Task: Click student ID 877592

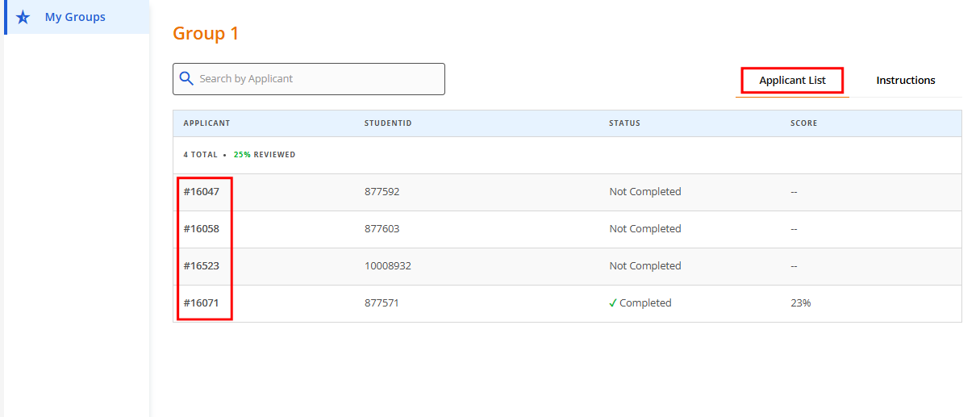Action: point(382,192)
